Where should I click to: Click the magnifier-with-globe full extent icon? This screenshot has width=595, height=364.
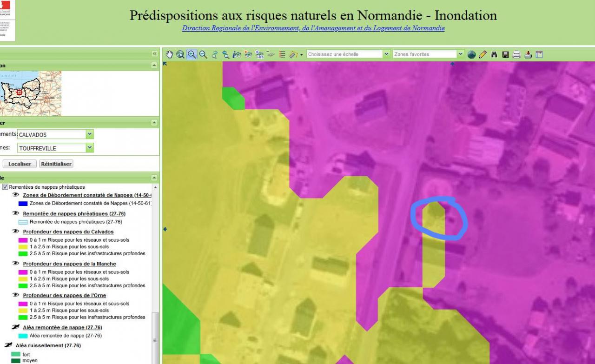(180, 54)
